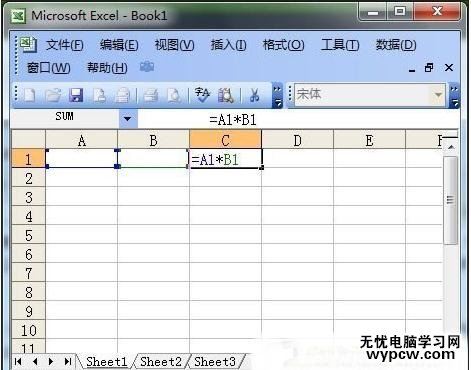This screenshot has width=471, height=370.
Task: Click the New workbook icon
Action: (30, 96)
